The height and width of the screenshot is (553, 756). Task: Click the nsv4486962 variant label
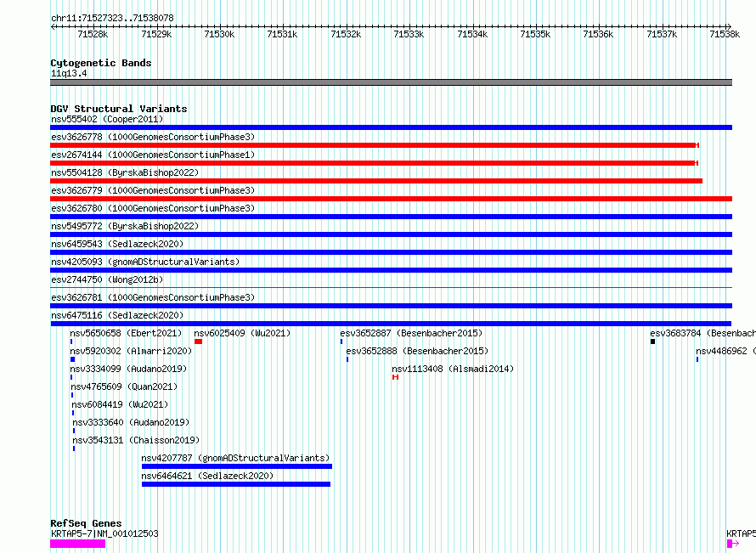coord(725,351)
